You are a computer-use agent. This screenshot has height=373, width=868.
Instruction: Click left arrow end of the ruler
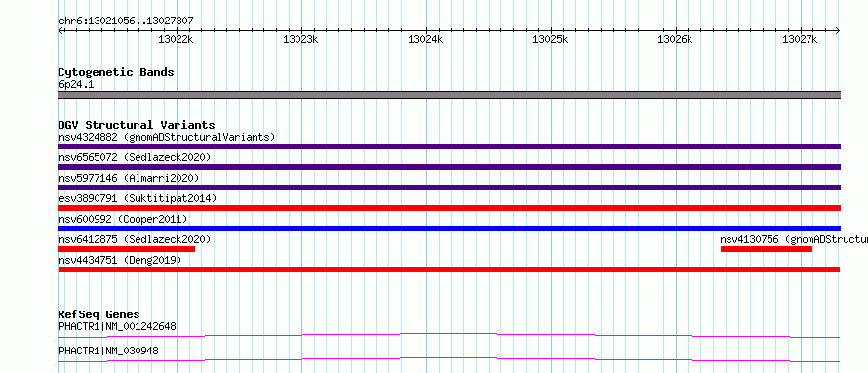pos(60,30)
